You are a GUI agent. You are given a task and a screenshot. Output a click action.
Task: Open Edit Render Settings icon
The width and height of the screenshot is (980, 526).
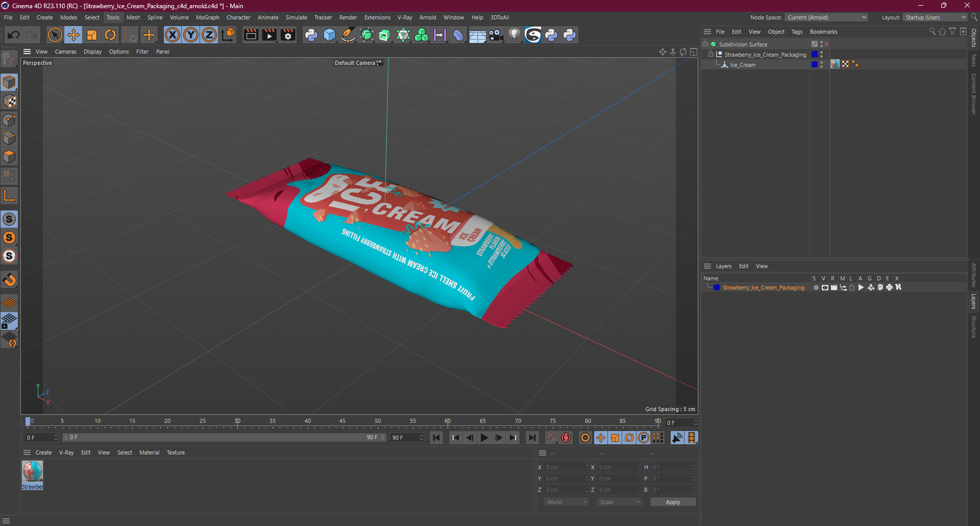[288, 35]
